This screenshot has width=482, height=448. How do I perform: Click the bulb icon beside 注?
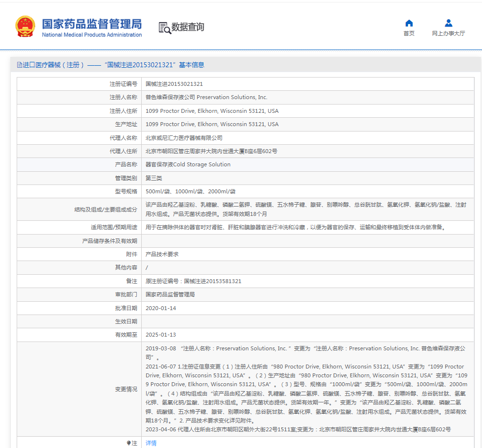(x=129, y=443)
